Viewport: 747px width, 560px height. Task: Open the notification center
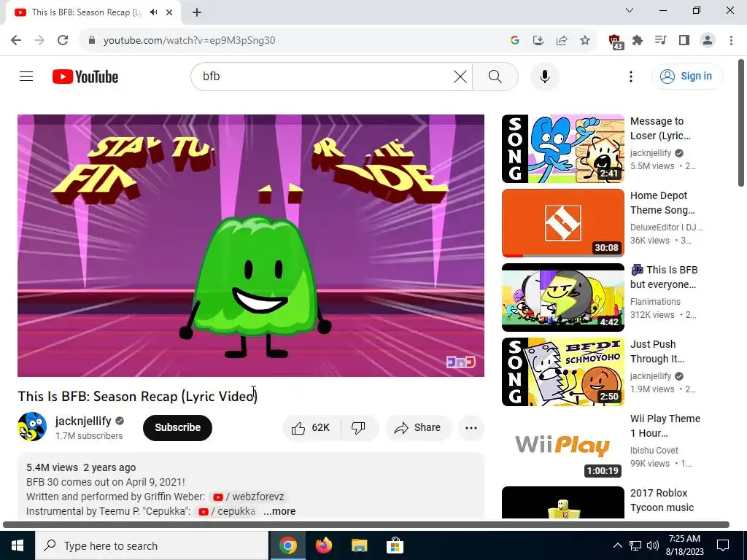point(723,545)
